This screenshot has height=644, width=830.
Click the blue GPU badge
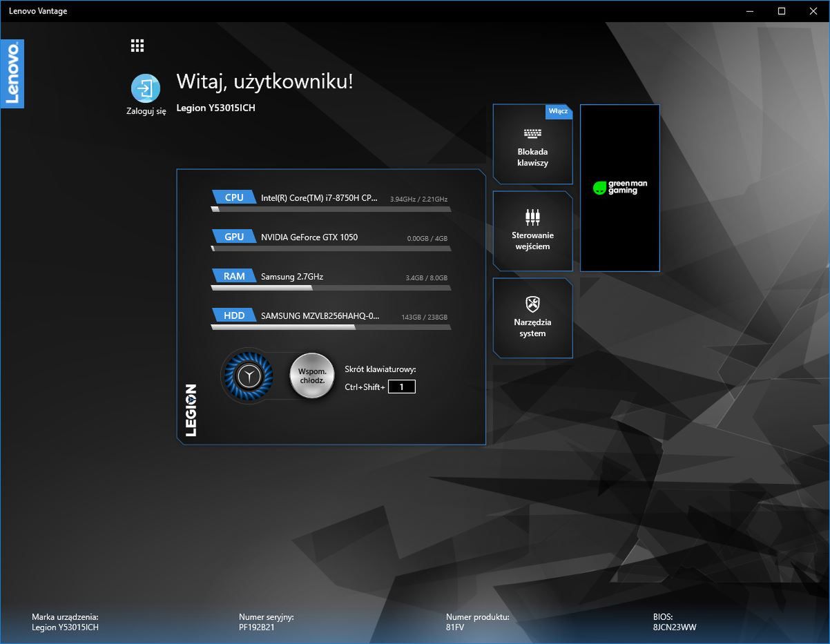(x=233, y=236)
